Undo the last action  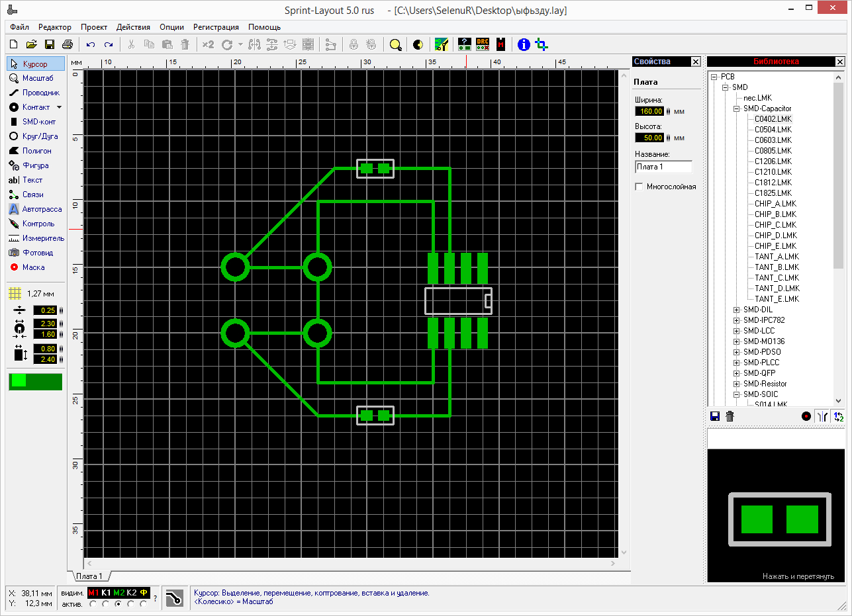(x=91, y=44)
